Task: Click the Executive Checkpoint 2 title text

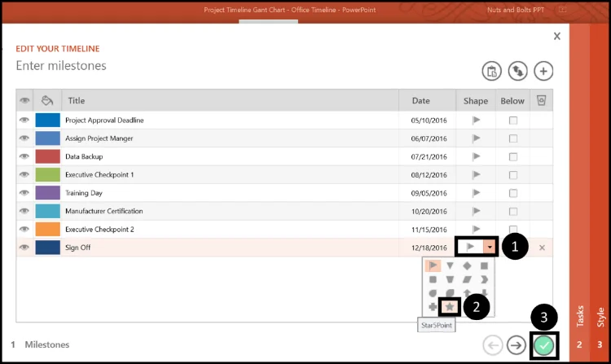Action: point(99,230)
